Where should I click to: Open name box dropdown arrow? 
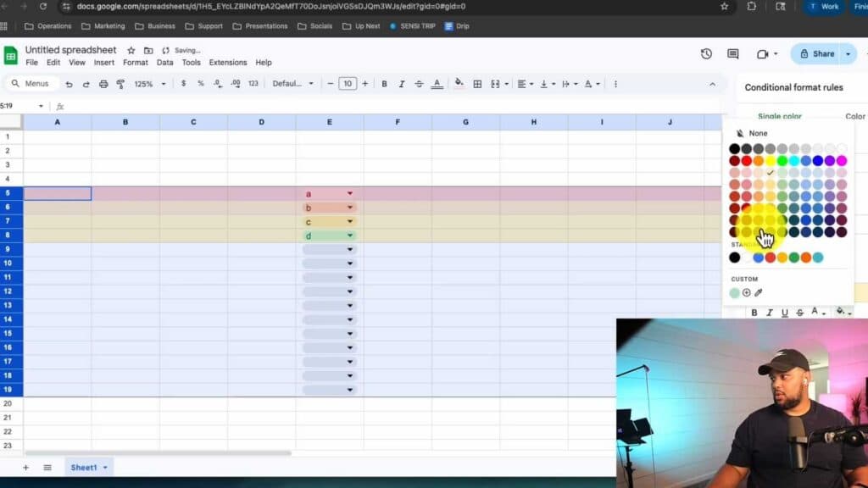tap(41, 106)
